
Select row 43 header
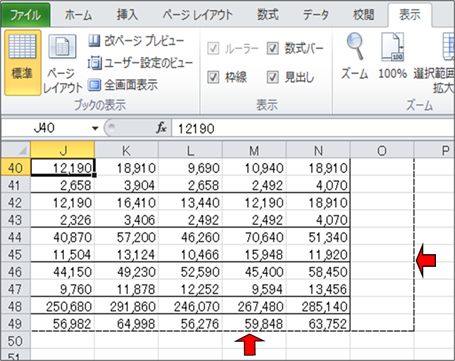[x=16, y=219]
